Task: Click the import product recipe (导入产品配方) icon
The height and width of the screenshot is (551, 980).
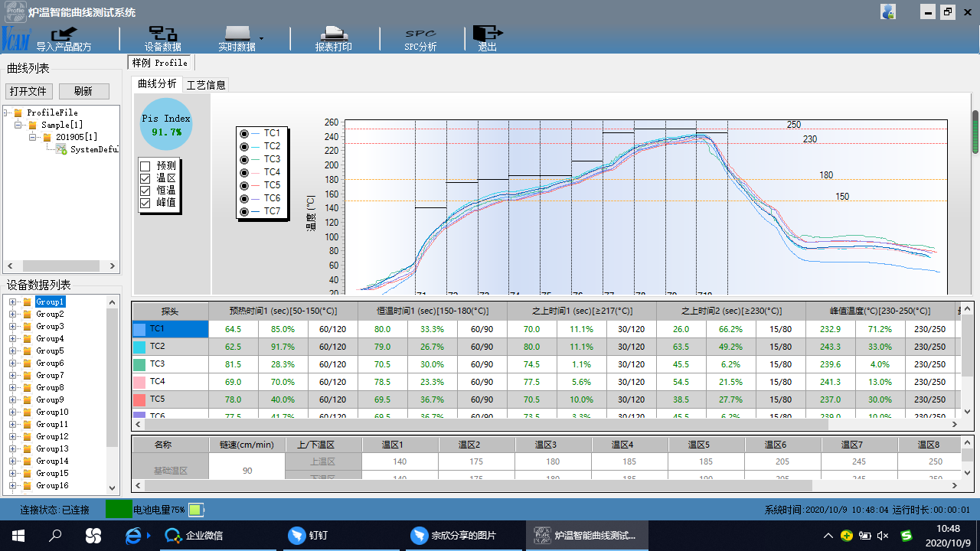Action: 64,34
